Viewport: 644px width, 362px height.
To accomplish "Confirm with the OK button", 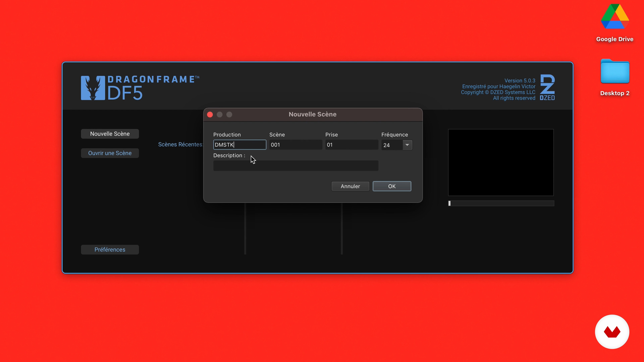I will (392, 186).
